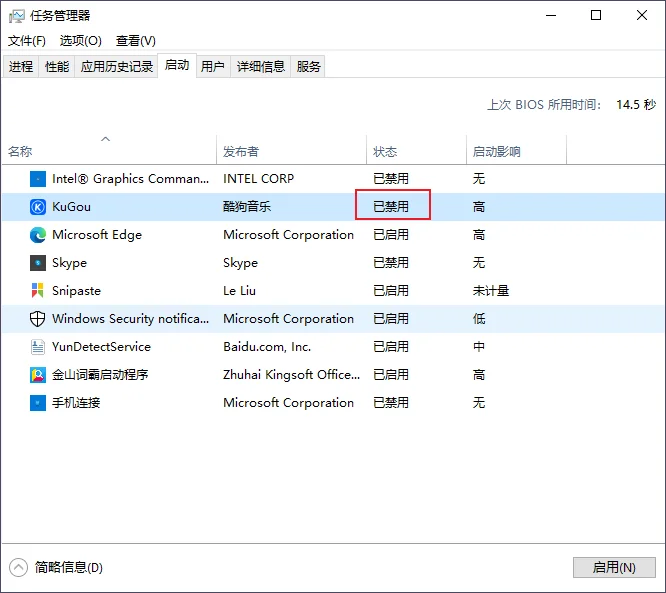Switch to the 性能 tab

(x=57, y=67)
